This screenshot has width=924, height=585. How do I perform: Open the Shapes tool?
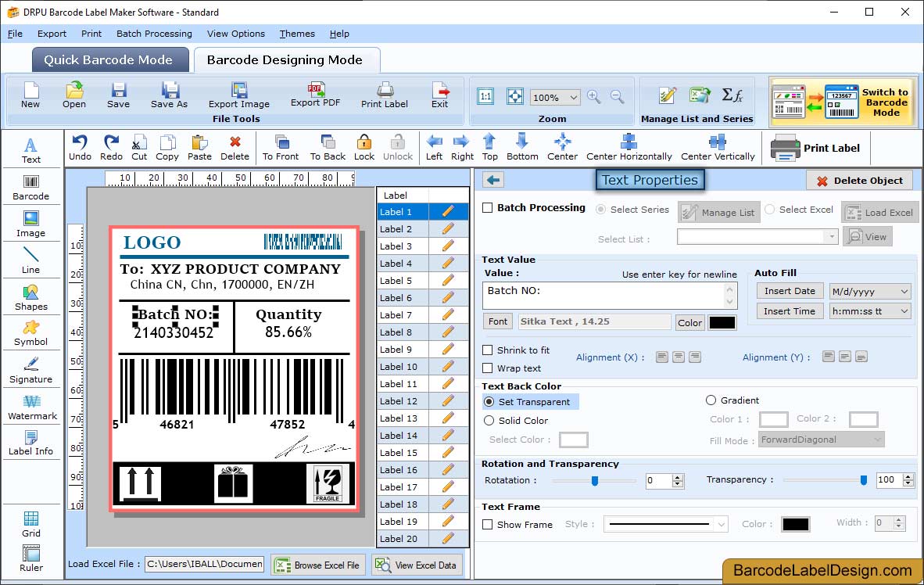coord(30,297)
